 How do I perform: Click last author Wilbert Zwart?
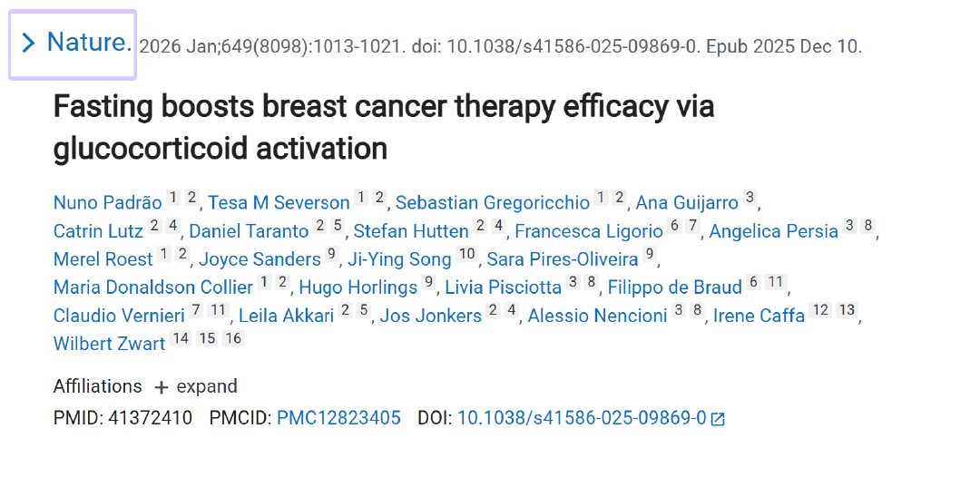pyautogui.click(x=109, y=344)
